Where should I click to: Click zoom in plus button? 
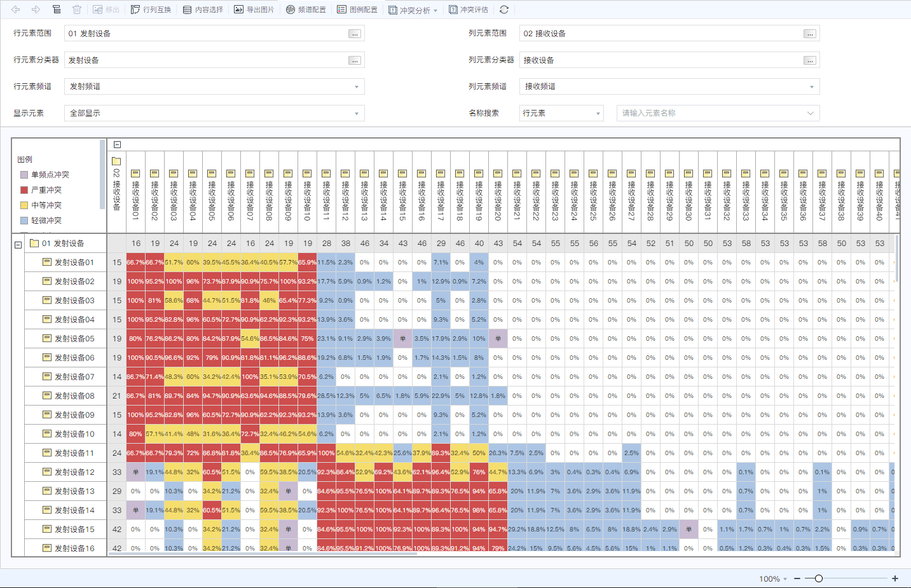[895, 578]
